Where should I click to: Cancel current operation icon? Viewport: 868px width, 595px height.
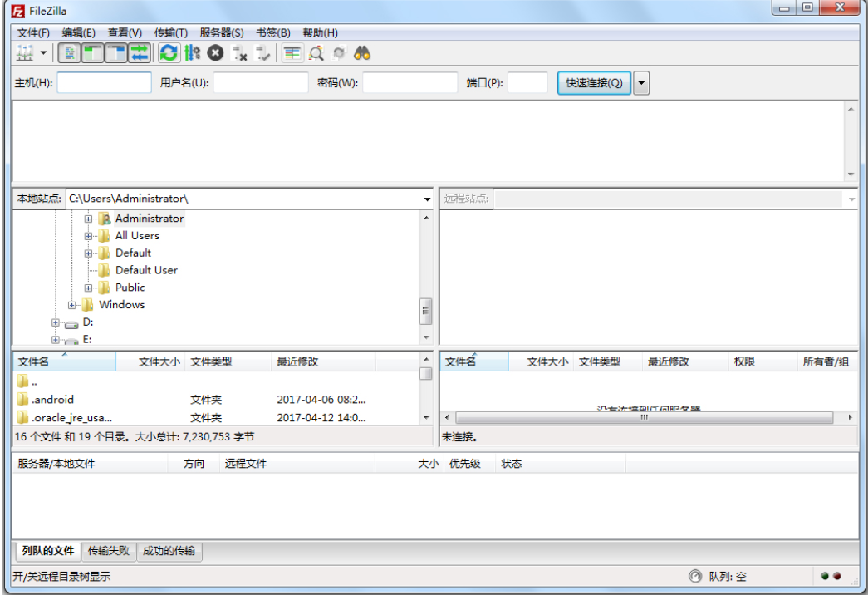coord(215,53)
